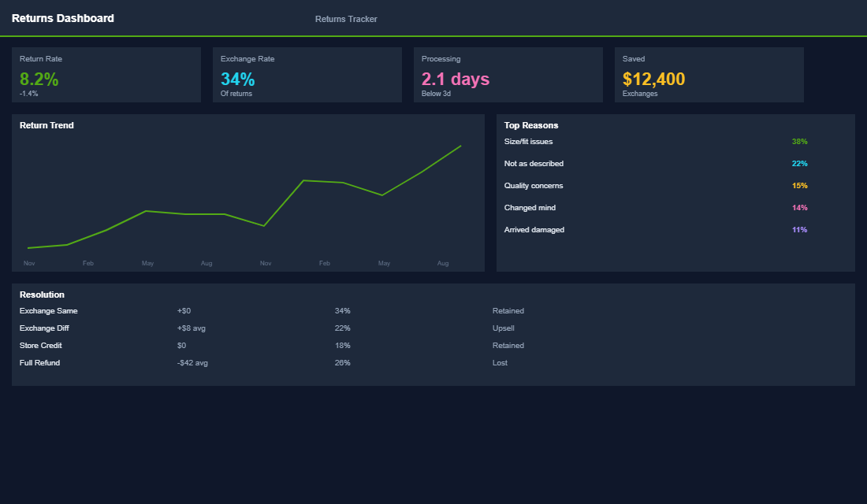Select the Arrived damaged reason row

coord(533,229)
